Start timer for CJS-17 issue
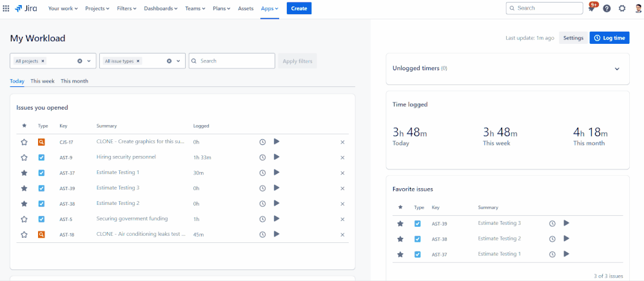Screen dimensions: 644x281 click(277, 142)
